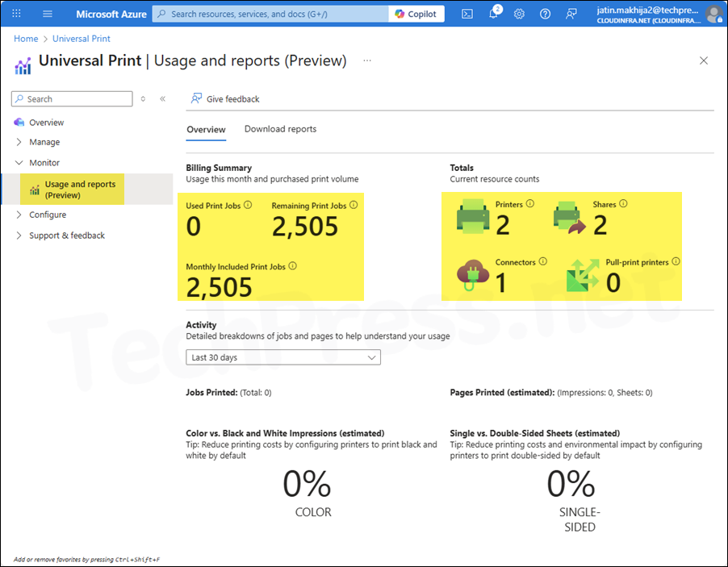The image size is (728, 567).
Task: Open the account avatar menu
Action: click(x=713, y=14)
